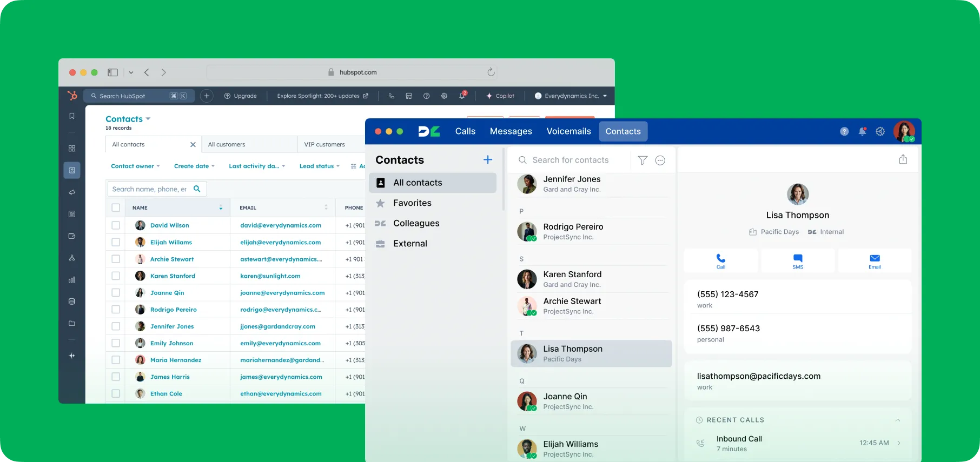Click the filter funnel icon in contacts search
Image resolution: width=980 pixels, height=462 pixels.
tap(643, 160)
